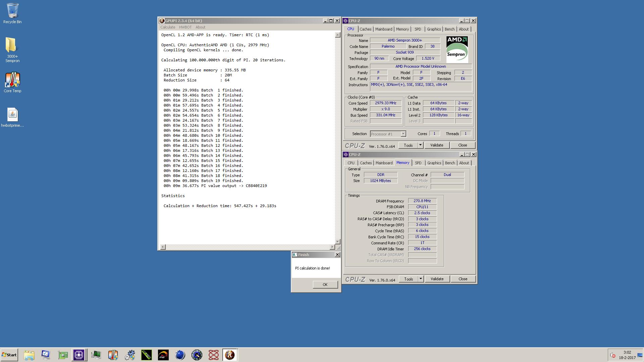The image size is (644, 362).
Task: Select the Memory tab in top CPU-Z
Action: click(x=402, y=29)
